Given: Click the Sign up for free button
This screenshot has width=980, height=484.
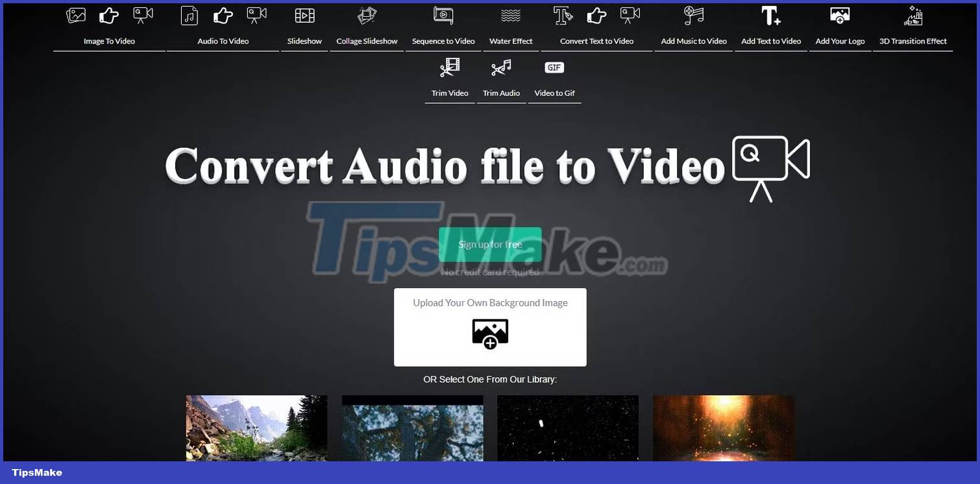Looking at the screenshot, I should coord(490,245).
